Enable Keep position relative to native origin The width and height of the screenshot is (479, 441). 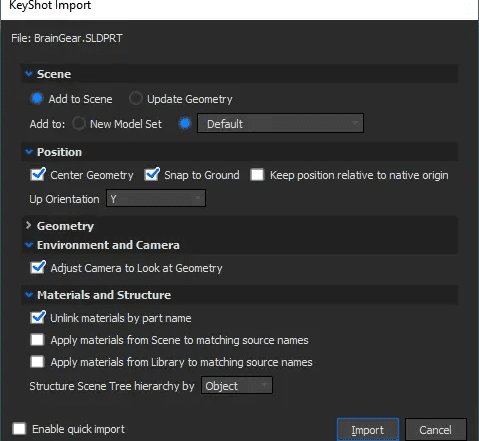pos(257,175)
